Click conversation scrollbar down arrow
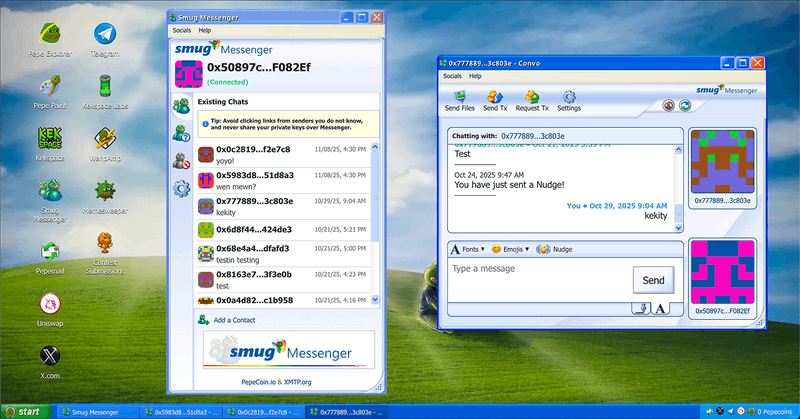800x419 pixels. pos(678,228)
